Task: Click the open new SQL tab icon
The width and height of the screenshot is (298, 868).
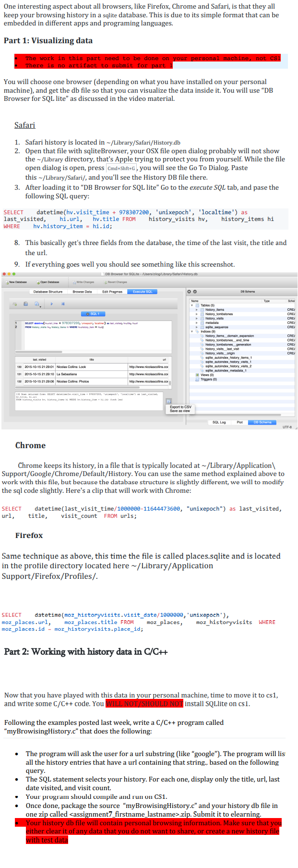Action: pyautogui.click(x=15, y=304)
